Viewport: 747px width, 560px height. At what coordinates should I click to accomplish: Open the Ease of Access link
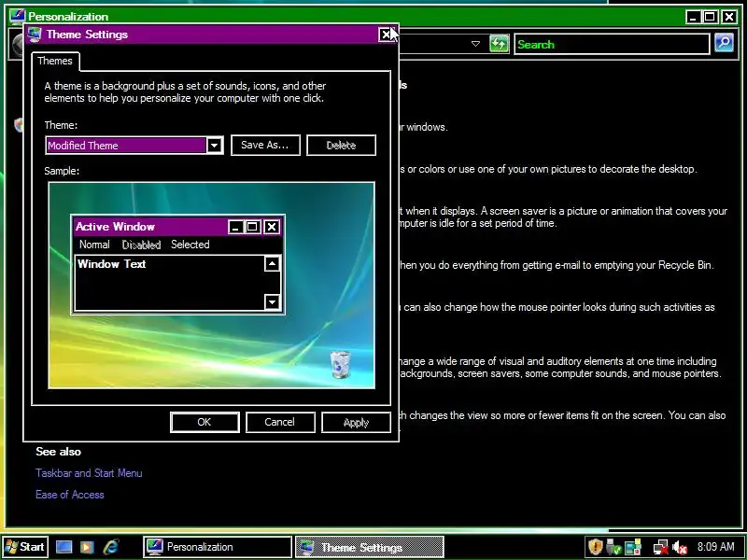[x=69, y=495]
